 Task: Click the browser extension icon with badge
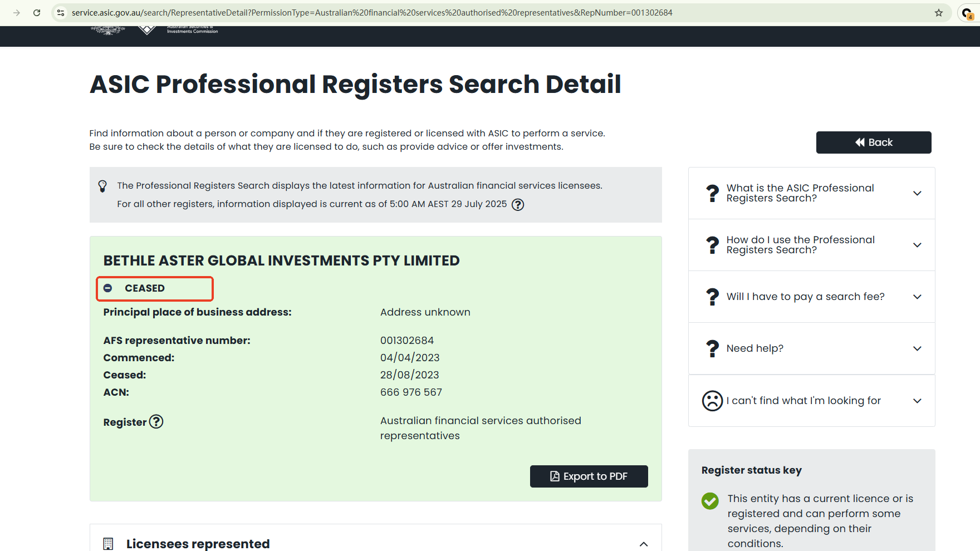tap(967, 13)
